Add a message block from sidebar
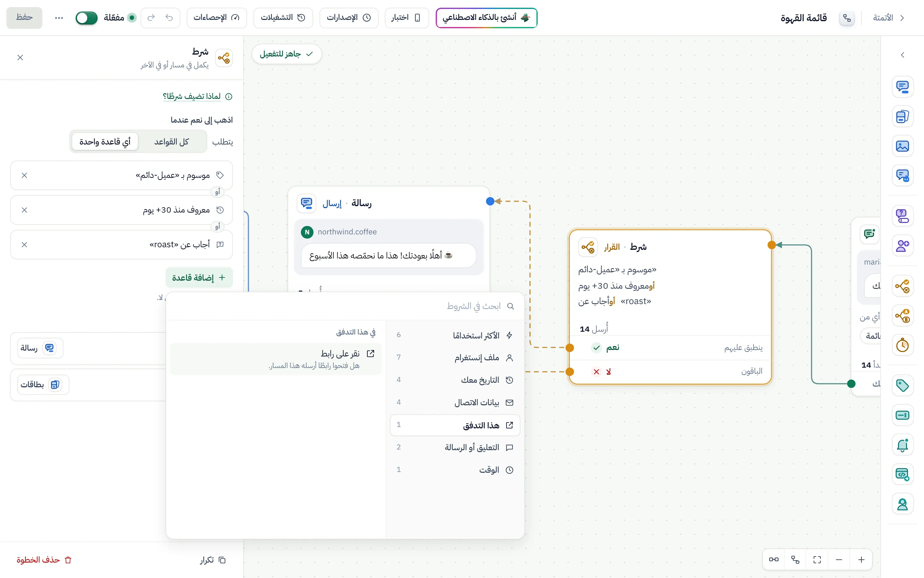Viewport: 924px width, 578px height. click(x=902, y=87)
